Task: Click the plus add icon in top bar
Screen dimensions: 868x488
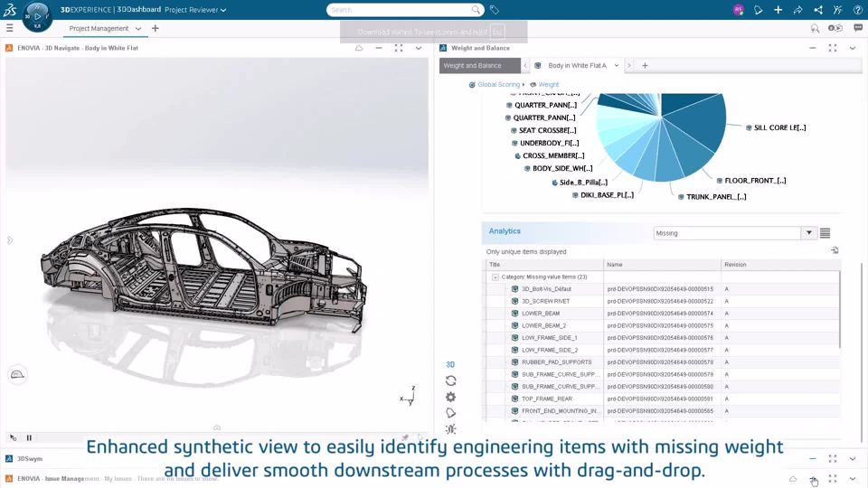Action: [x=778, y=10]
